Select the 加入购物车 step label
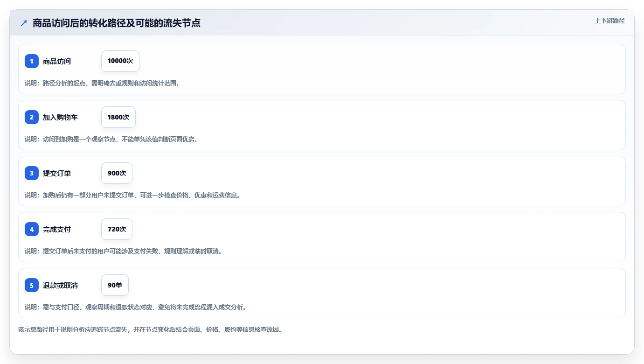Screen dimensions: 644x364 point(60,117)
